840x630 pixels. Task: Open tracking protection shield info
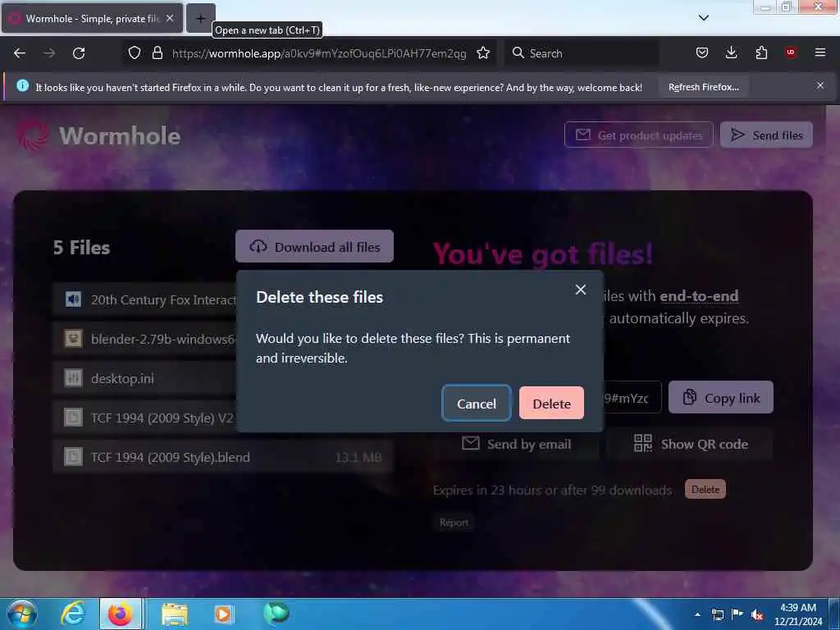135,52
